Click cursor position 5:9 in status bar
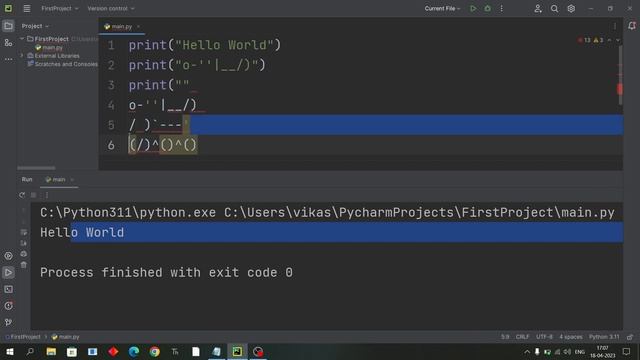Screen dimensions: 640x360 [x=505, y=337]
